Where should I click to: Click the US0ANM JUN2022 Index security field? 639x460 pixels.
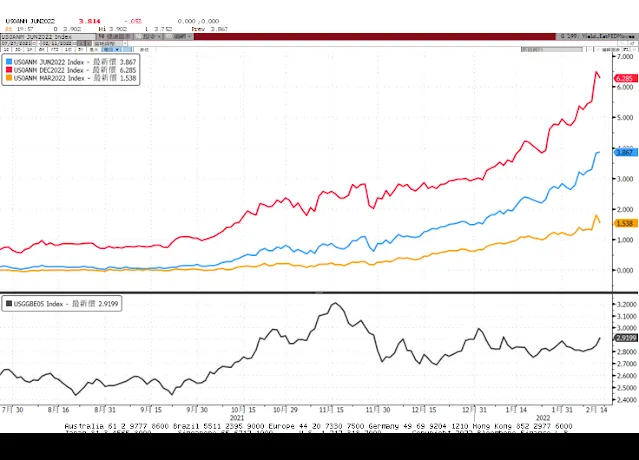tap(48, 37)
